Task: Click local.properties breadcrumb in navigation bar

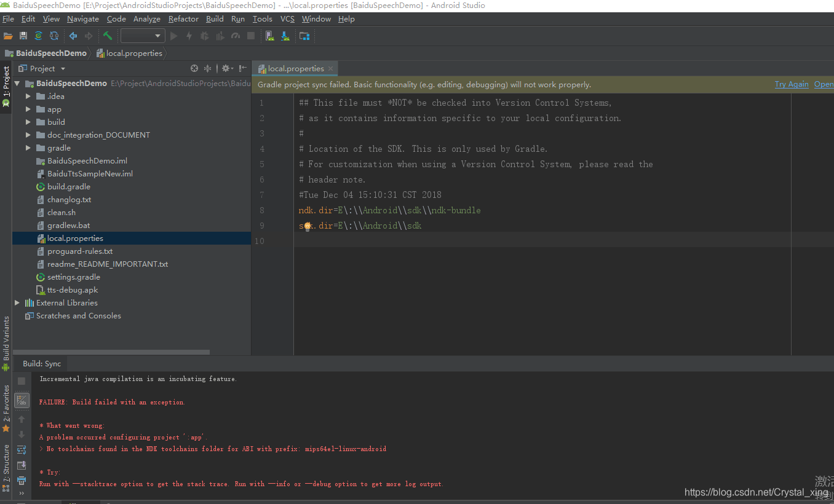Action: point(134,53)
